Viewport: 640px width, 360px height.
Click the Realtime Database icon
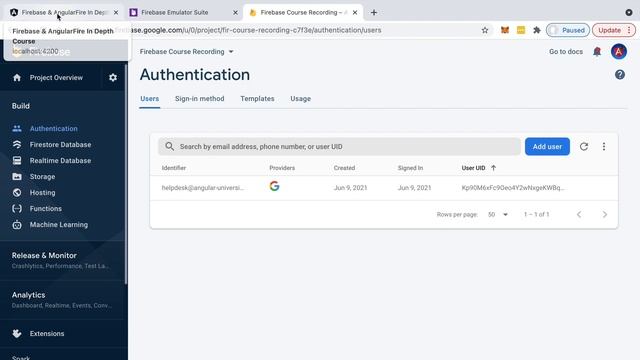click(x=17, y=160)
